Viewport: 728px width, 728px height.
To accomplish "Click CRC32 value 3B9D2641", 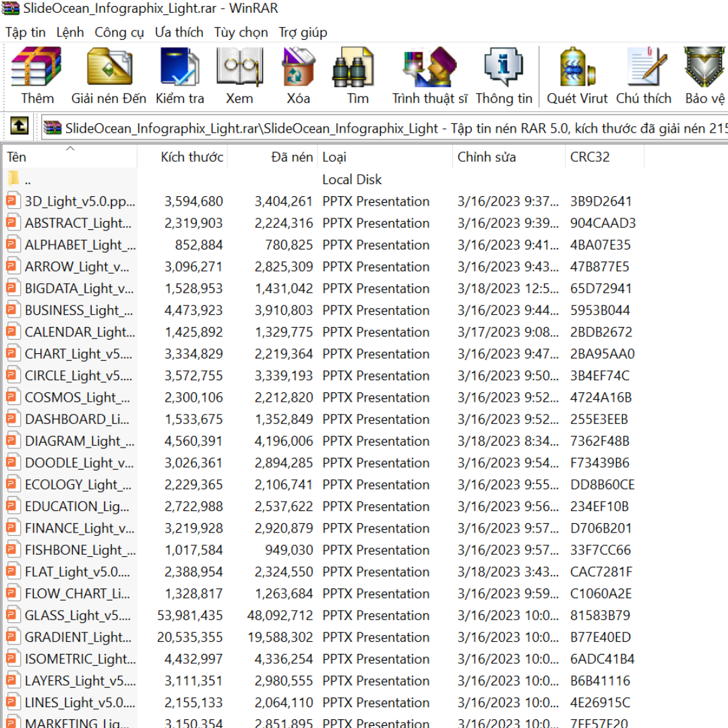I will [601, 201].
